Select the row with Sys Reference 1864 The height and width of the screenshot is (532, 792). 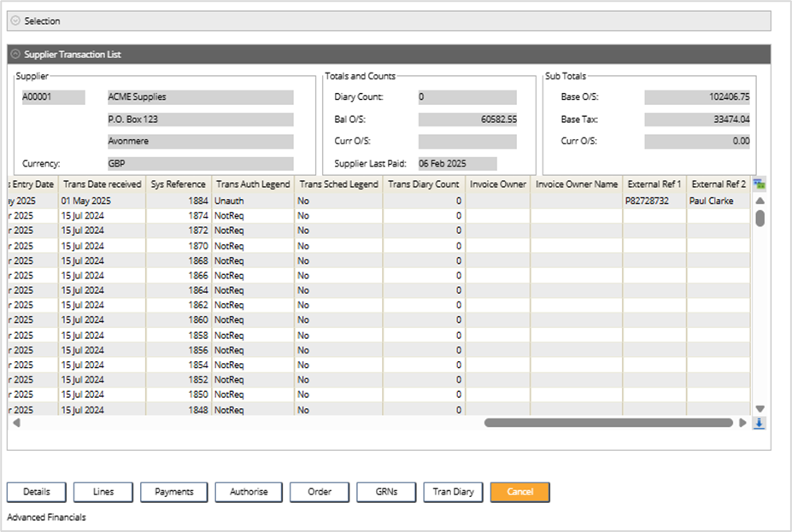[378, 290]
